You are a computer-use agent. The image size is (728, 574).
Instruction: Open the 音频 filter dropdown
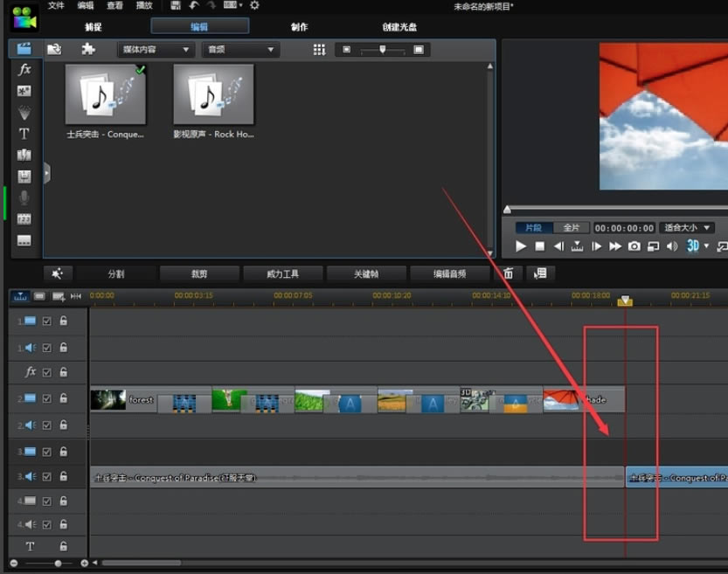point(240,50)
